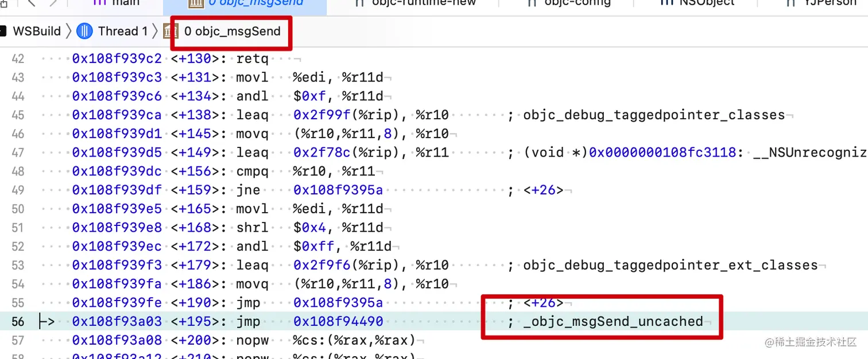Click the bank icon beside 0 objc_msgSend breadcrumb
The image size is (868, 359).
(170, 31)
